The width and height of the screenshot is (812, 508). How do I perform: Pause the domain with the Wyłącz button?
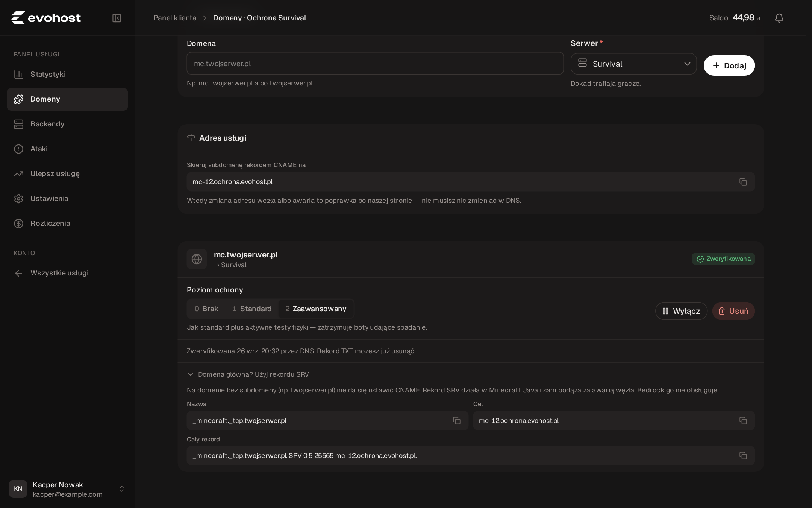pyautogui.click(x=681, y=311)
